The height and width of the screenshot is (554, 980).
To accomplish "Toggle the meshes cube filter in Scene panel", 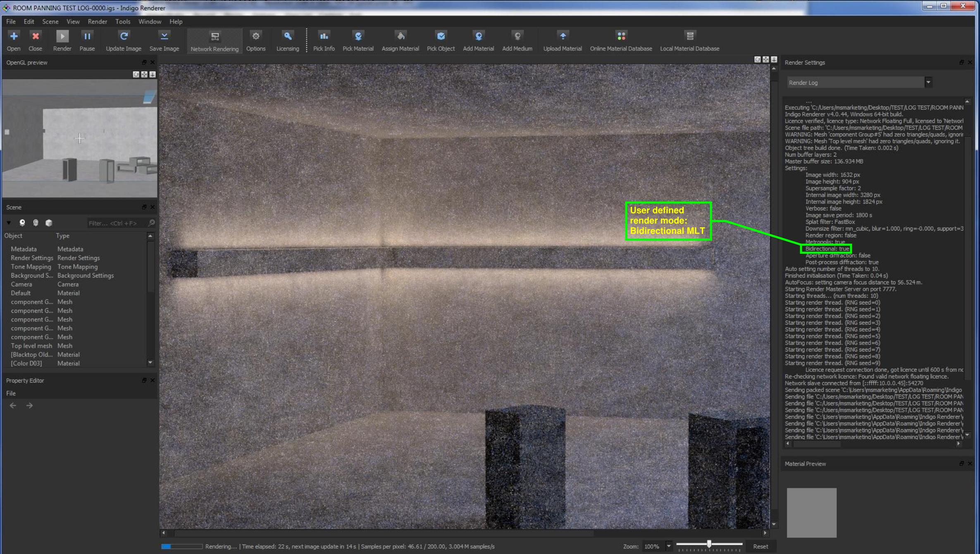I will [x=49, y=223].
